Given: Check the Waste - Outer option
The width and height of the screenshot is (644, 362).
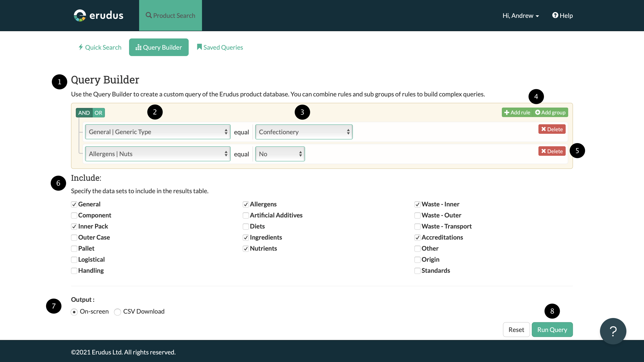Looking at the screenshot, I should 418,215.
